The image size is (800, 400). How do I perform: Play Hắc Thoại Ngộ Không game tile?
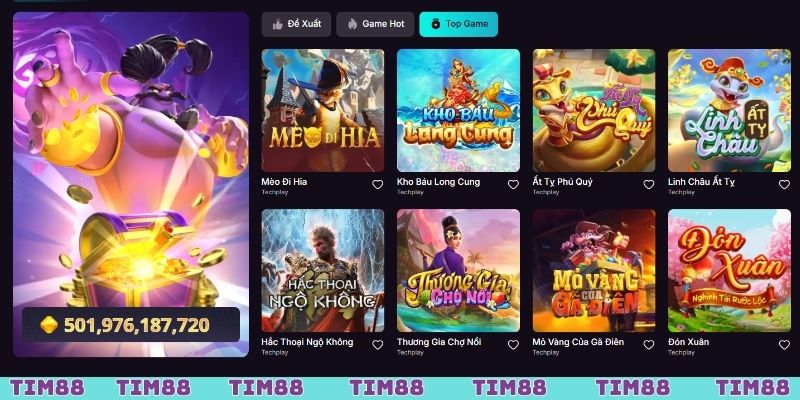323,270
